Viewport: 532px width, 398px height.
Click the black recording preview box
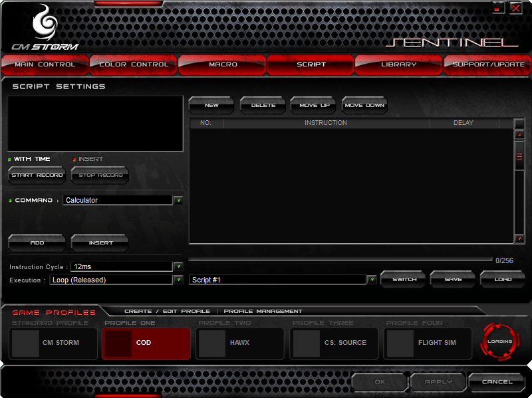click(95, 124)
